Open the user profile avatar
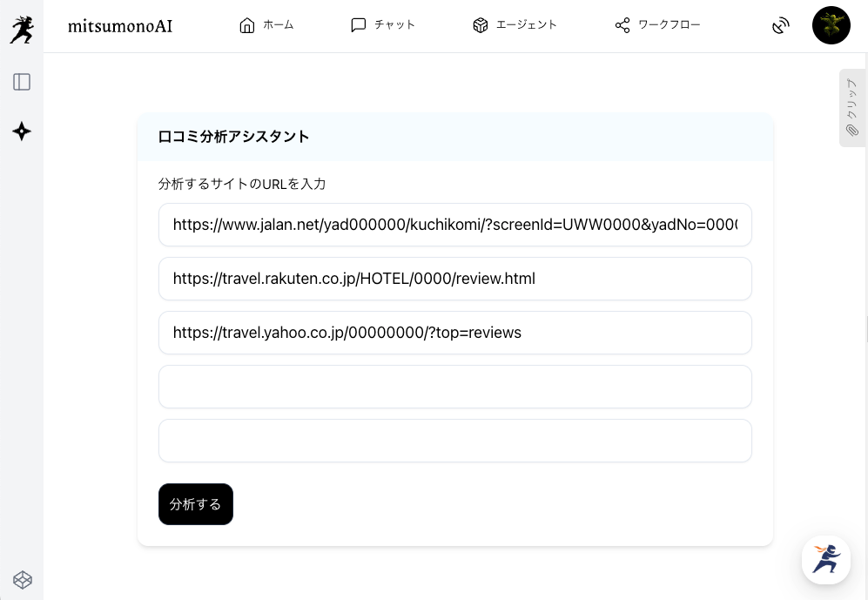Screen dimensions: 868x600 831,26
